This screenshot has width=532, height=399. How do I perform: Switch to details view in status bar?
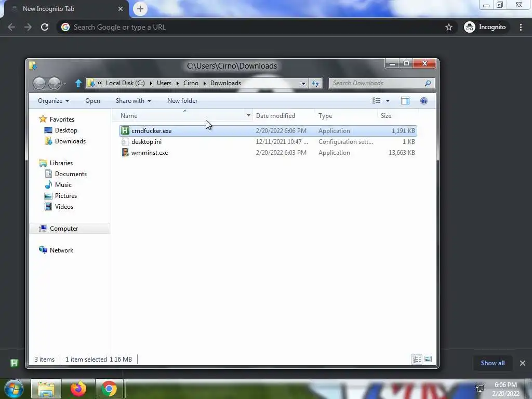click(417, 359)
